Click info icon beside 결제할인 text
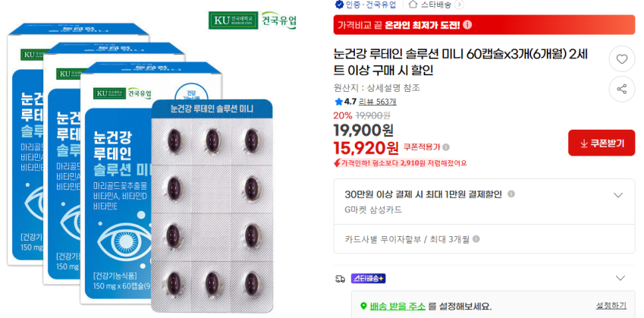Viewport: 644px width, 318px height. coord(510,194)
